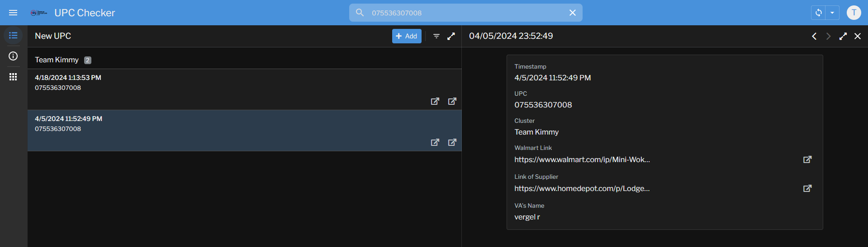Viewport: 868px width, 247px height.
Task: Expand the detail panel to fullscreen
Action: pyautogui.click(x=843, y=36)
